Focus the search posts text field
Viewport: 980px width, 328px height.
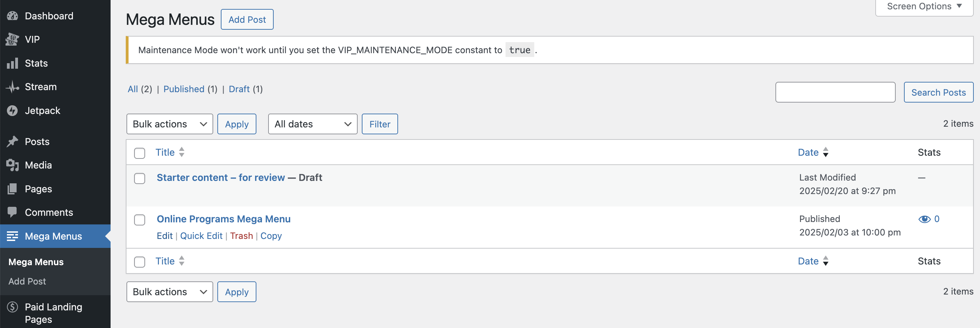coord(835,92)
